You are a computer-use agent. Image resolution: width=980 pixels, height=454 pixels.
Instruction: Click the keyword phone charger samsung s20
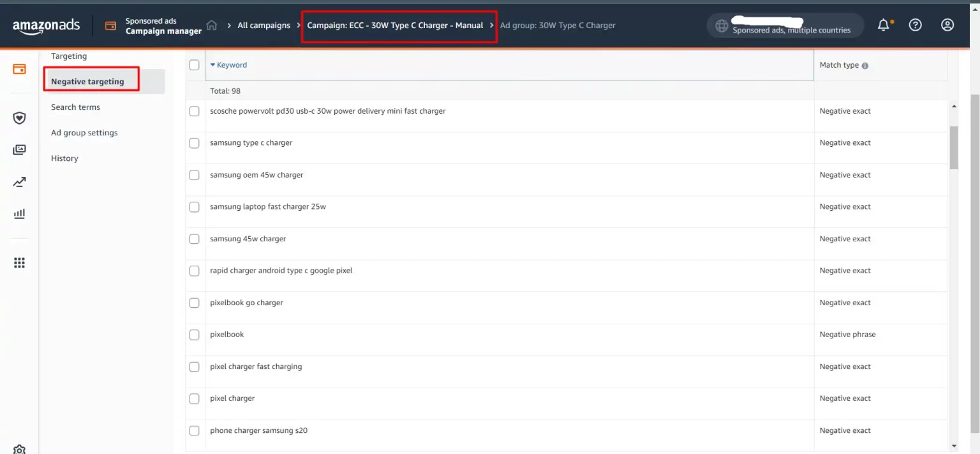tap(258, 430)
